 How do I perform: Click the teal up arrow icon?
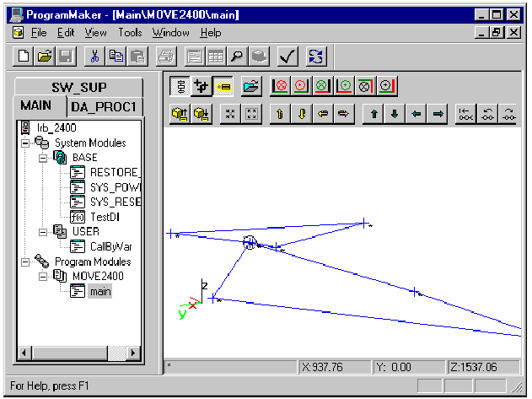point(373,114)
